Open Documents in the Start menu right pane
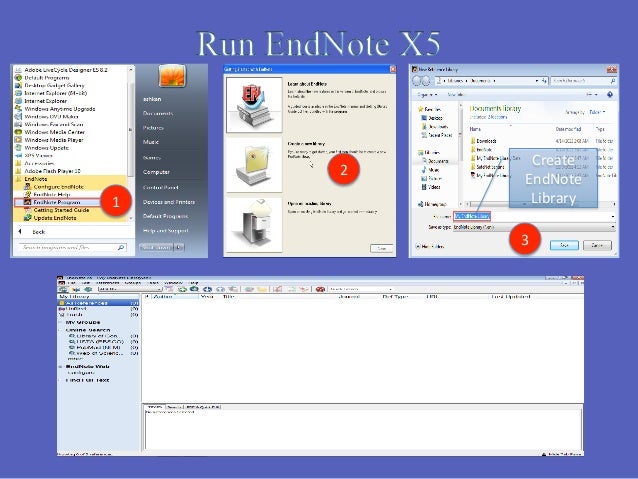This screenshot has height=479, width=638. (158, 113)
